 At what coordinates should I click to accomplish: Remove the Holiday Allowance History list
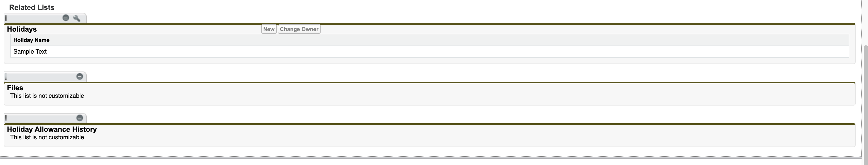tap(79, 118)
